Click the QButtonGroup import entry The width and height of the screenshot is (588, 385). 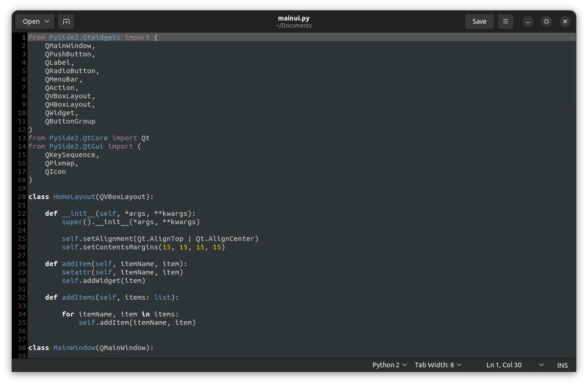70,121
